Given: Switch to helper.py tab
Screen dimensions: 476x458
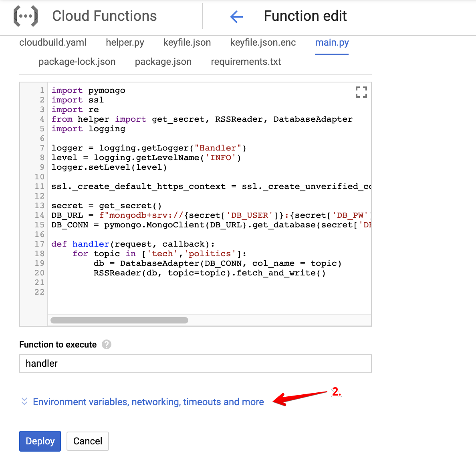Looking at the screenshot, I should (125, 42).
